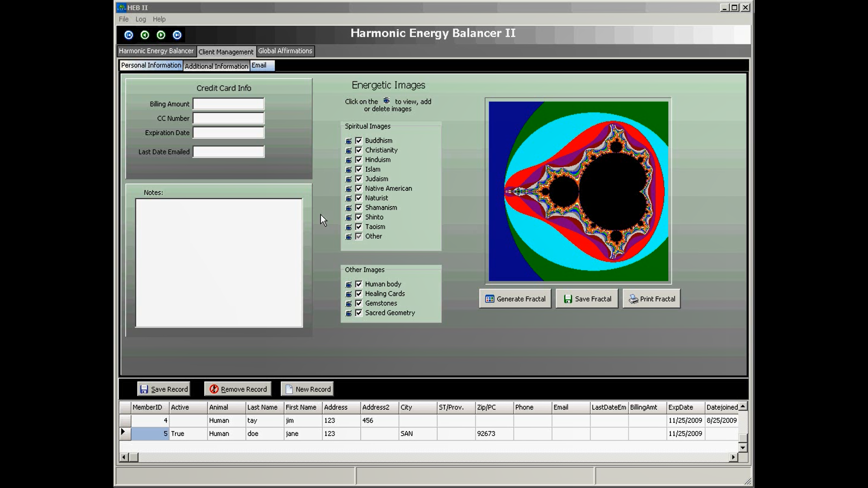Viewport: 868px width, 488px height.
Task: Disable the Healing Cards checkbox
Action: (359, 294)
